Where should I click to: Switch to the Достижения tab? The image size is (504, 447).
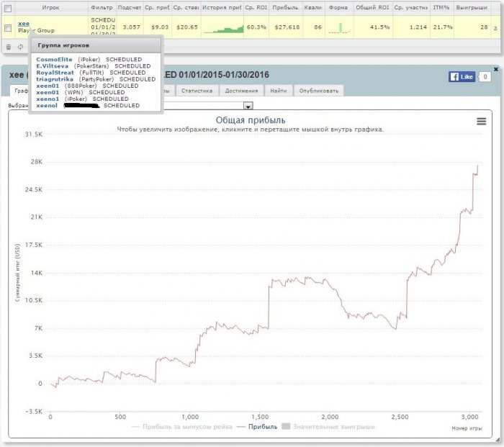click(241, 91)
